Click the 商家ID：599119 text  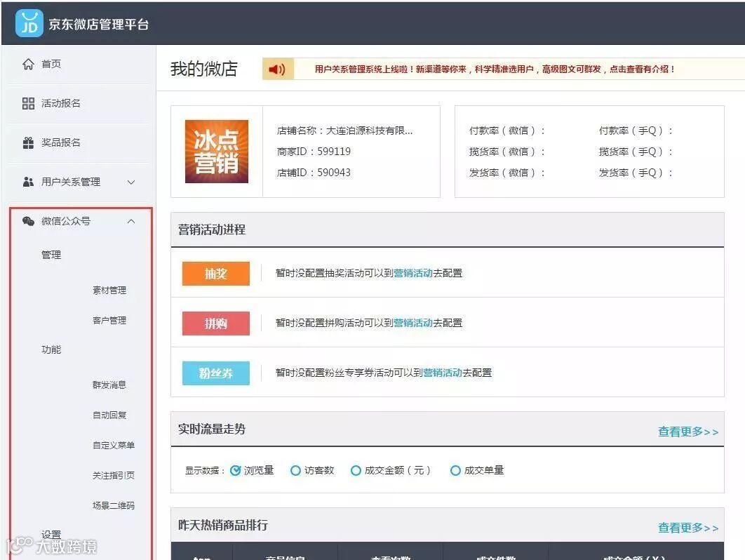pyautogui.click(x=314, y=152)
